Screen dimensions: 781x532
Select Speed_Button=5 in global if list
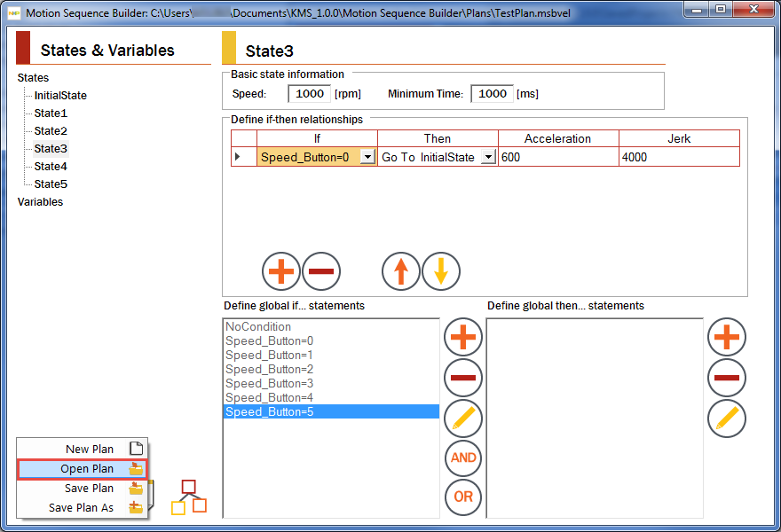[x=331, y=411]
